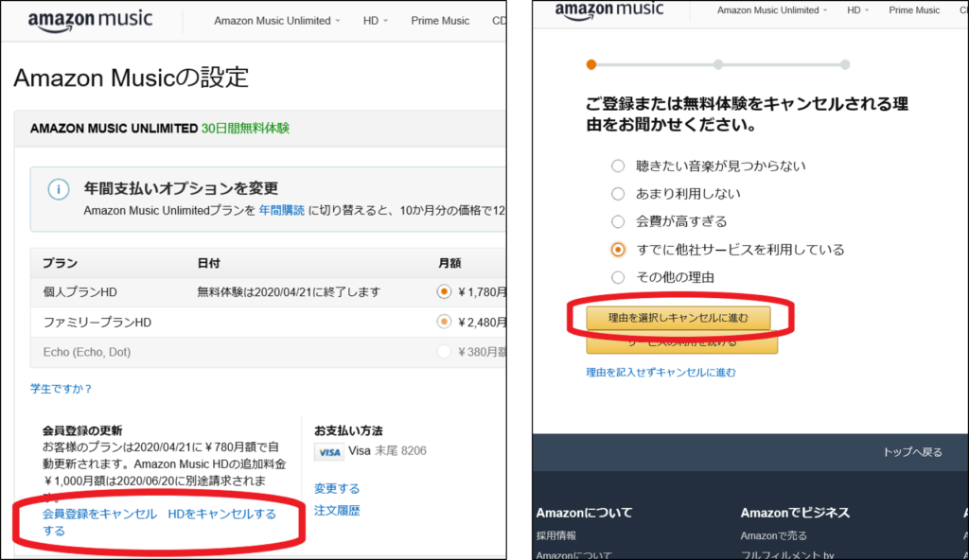
Task: Open Amazon Music Unlimited dropdown in left screenshot
Action: (277, 21)
